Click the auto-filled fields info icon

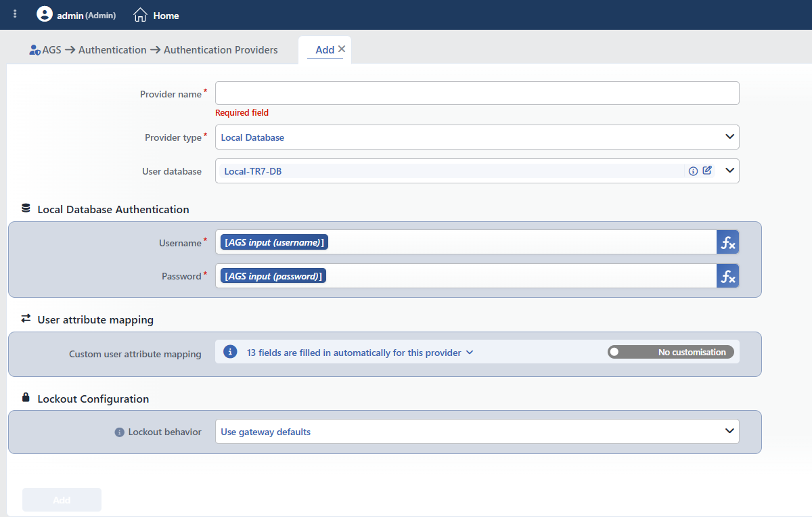pyautogui.click(x=230, y=352)
